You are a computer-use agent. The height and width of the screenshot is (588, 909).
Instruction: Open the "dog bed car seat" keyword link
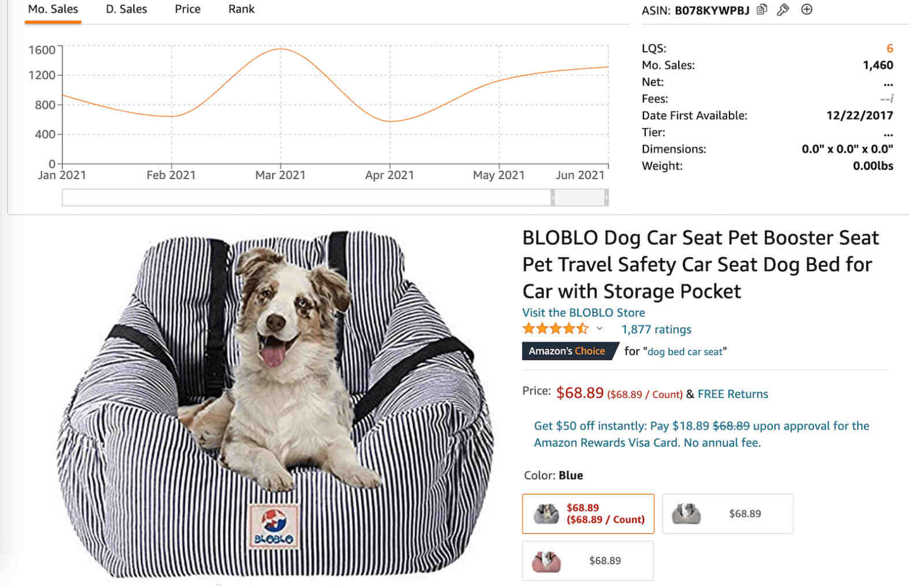[684, 351]
